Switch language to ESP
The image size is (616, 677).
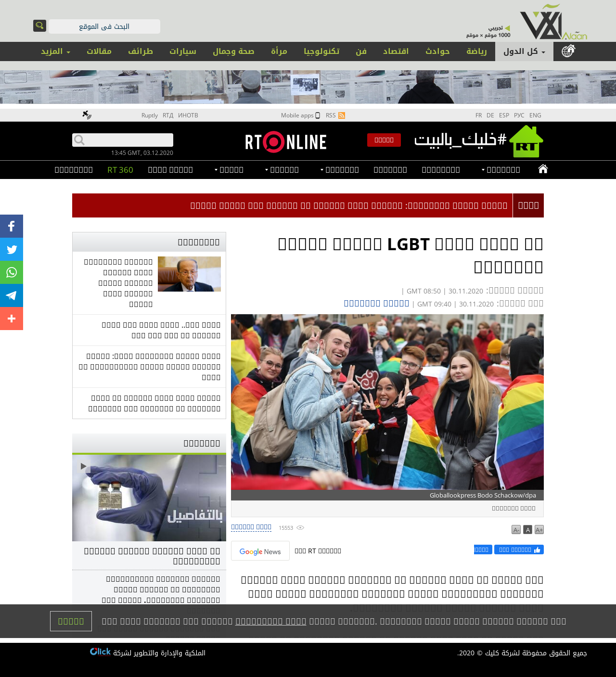point(504,115)
